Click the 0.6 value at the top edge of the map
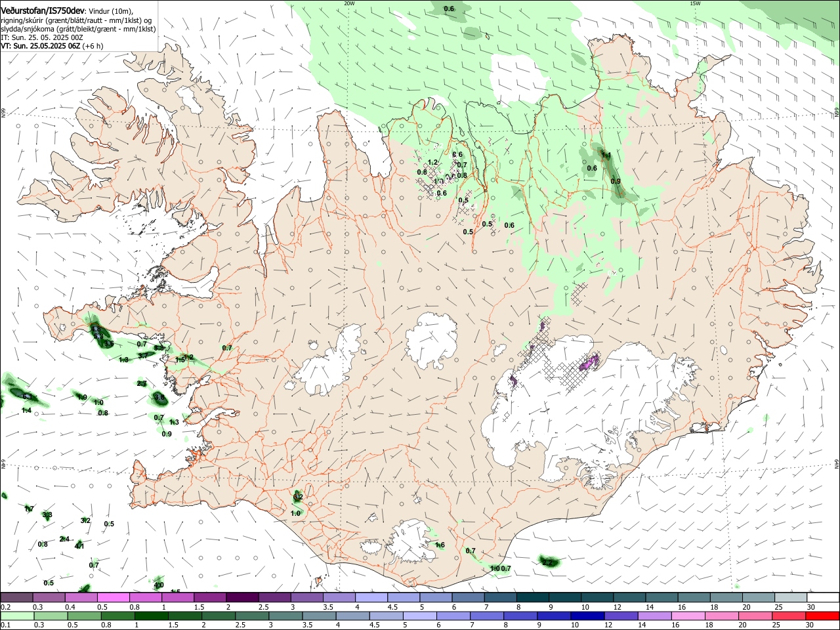Image resolution: width=840 pixels, height=630 pixels. click(449, 9)
